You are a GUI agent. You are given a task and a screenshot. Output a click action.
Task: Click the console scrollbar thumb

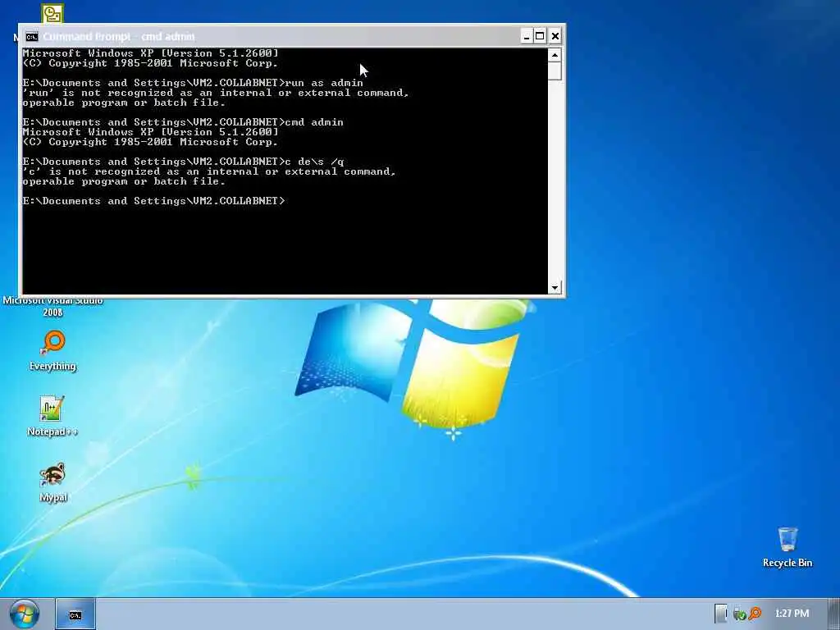[555, 71]
